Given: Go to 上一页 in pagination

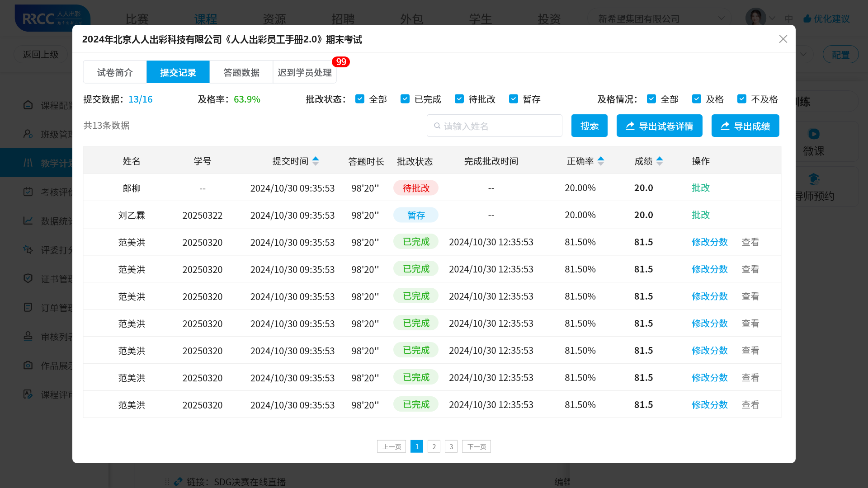Looking at the screenshot, I should point(392,446).
